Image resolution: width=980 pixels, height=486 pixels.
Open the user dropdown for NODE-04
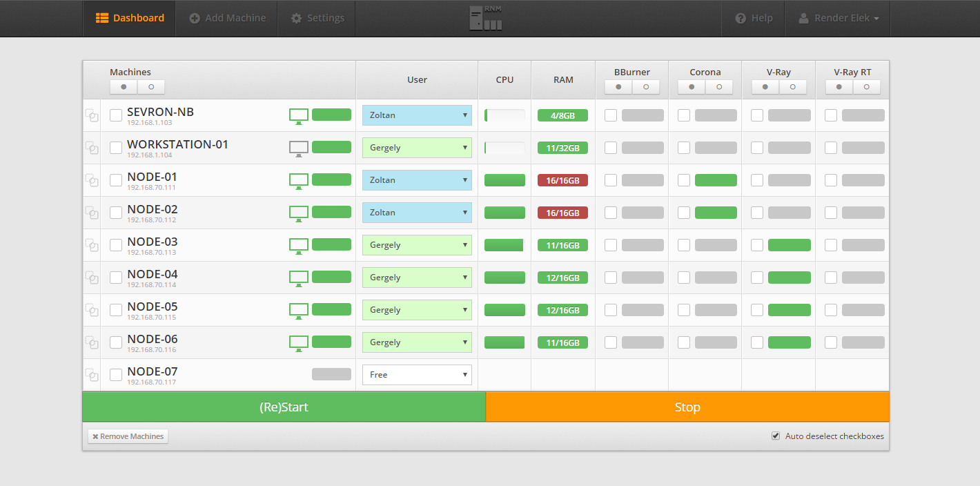(417, 278)
